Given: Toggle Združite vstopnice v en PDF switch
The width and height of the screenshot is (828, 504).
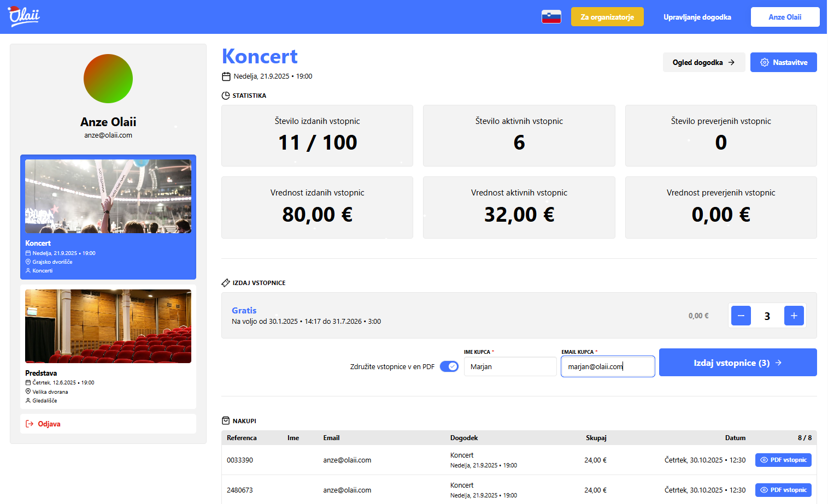Looking at the screenshot, I should pyautogui.click(x=449, y=366).
